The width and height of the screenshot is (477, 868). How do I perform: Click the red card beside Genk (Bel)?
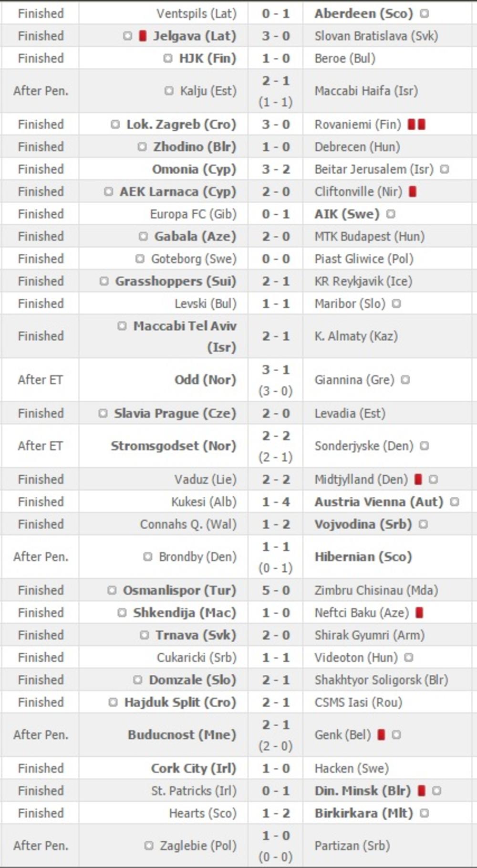point(381,735)
